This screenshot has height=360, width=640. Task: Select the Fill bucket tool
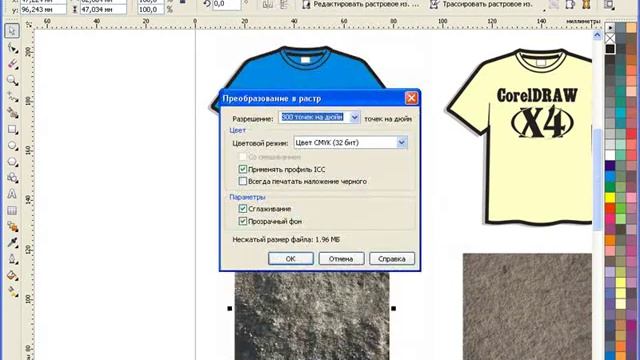coord(12,275)
